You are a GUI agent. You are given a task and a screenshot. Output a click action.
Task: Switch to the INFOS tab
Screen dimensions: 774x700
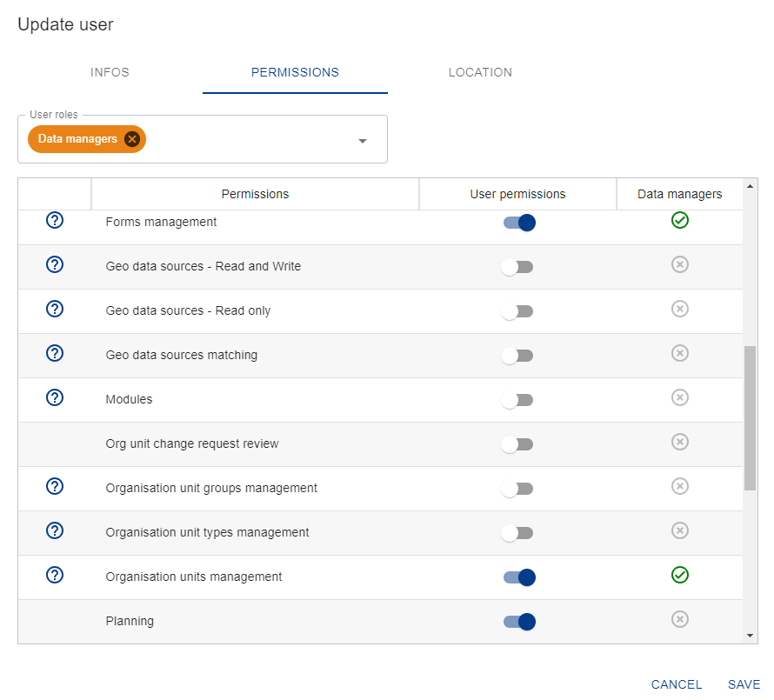(x=110, y=72)
